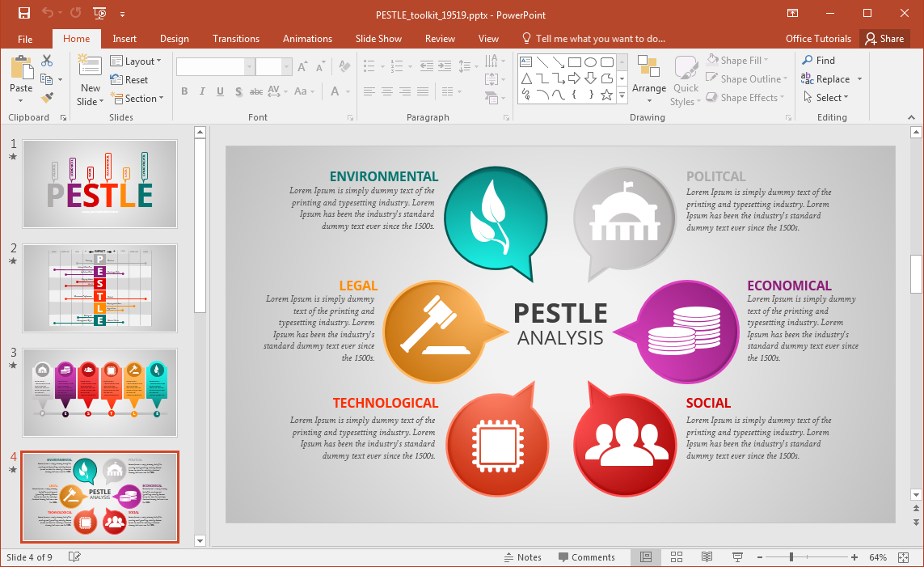Screen dimensions: 924x567
Task: Switch to Slide Sorter view
Action: pos(676,556)
